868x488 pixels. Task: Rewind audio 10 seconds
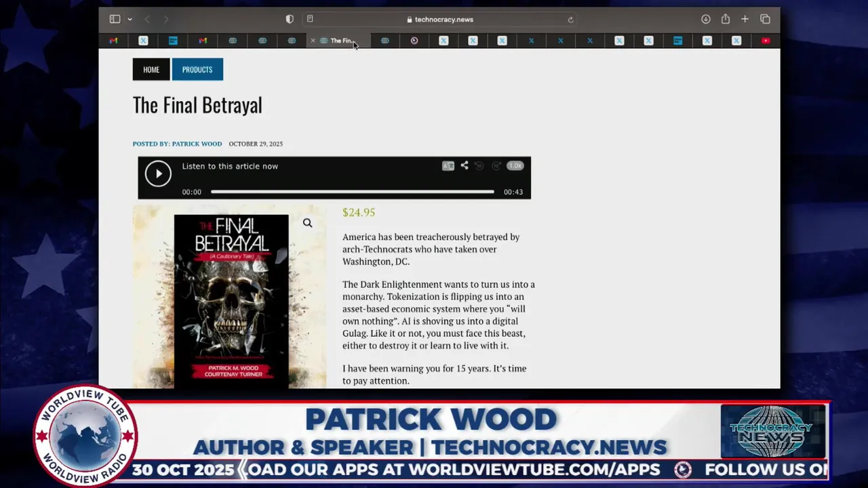click(x=479, y=165)
